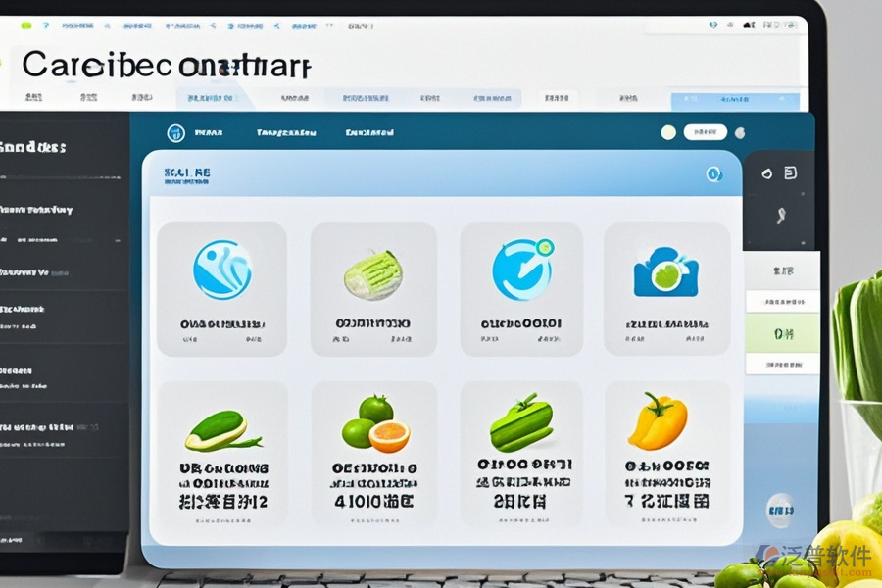Toggle the cream-colored circle in the navbar

668,132
